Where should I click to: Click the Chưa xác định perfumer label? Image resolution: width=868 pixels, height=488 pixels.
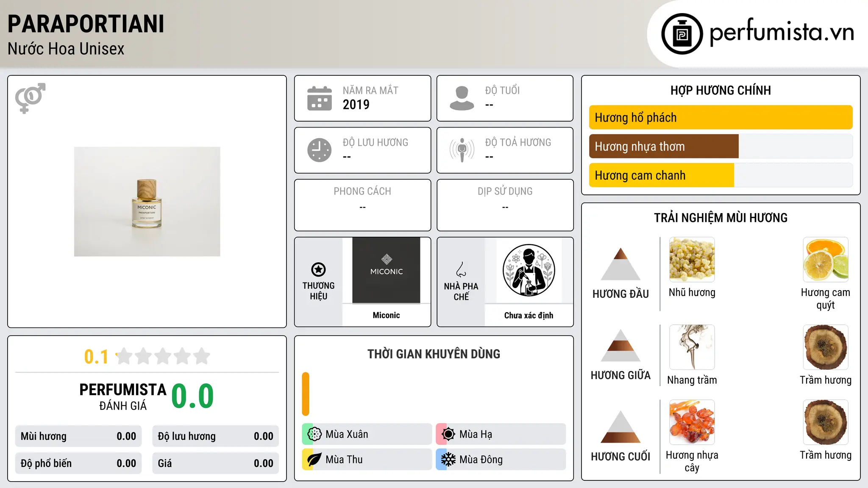[x=529, y=315]
